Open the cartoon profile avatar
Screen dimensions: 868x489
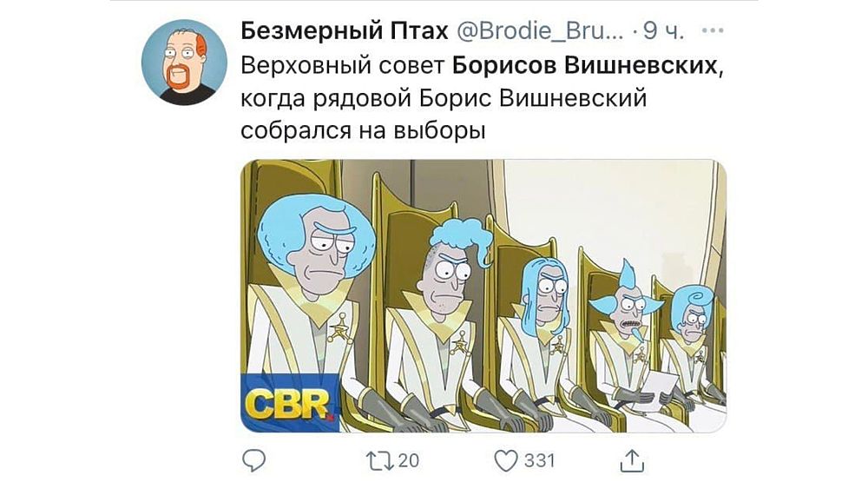(x=184, y=62)
